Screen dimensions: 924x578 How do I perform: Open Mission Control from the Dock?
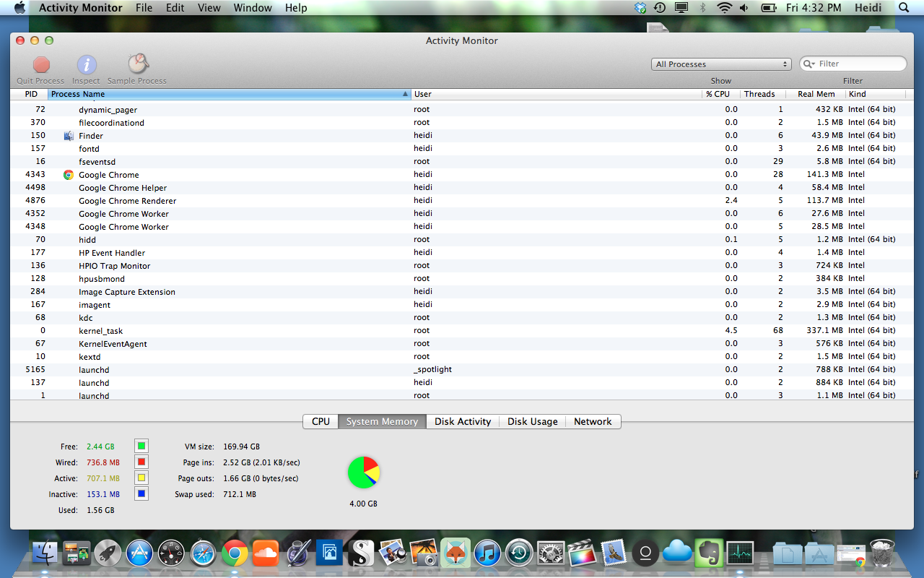pyautogui.click(x=77, y=553)
